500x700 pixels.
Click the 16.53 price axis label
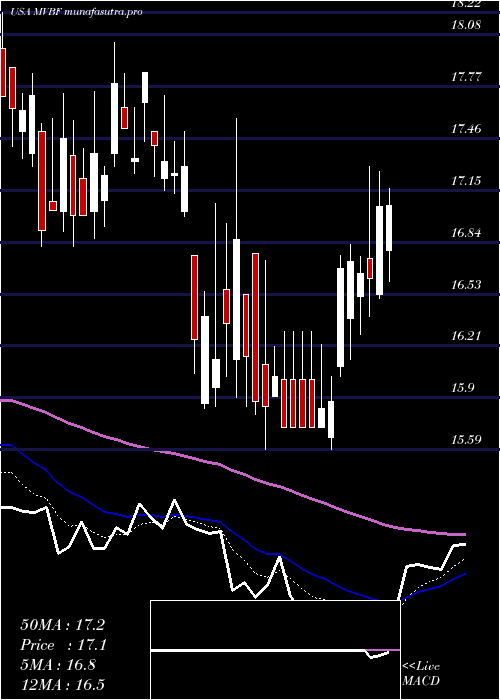pos(466,284)
